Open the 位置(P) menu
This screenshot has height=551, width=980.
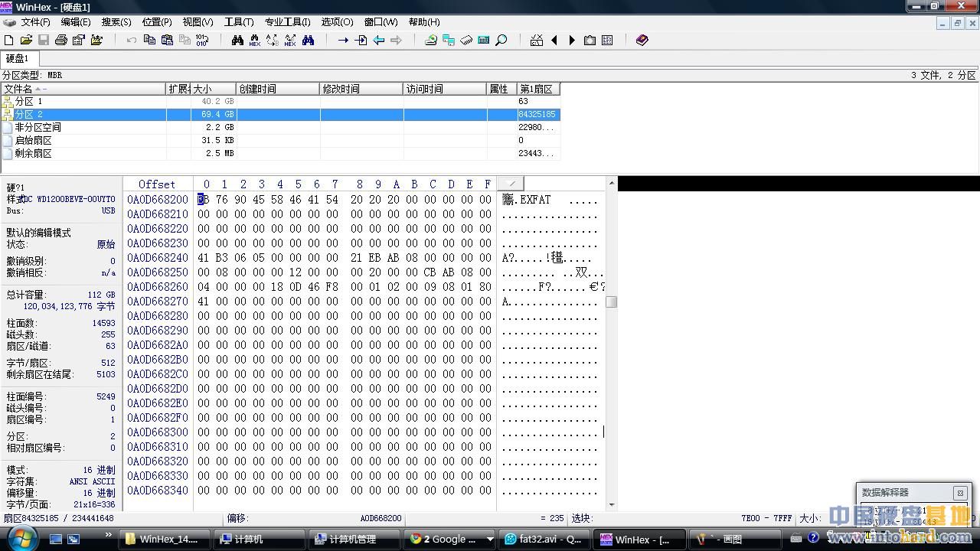tap(157, 22)
